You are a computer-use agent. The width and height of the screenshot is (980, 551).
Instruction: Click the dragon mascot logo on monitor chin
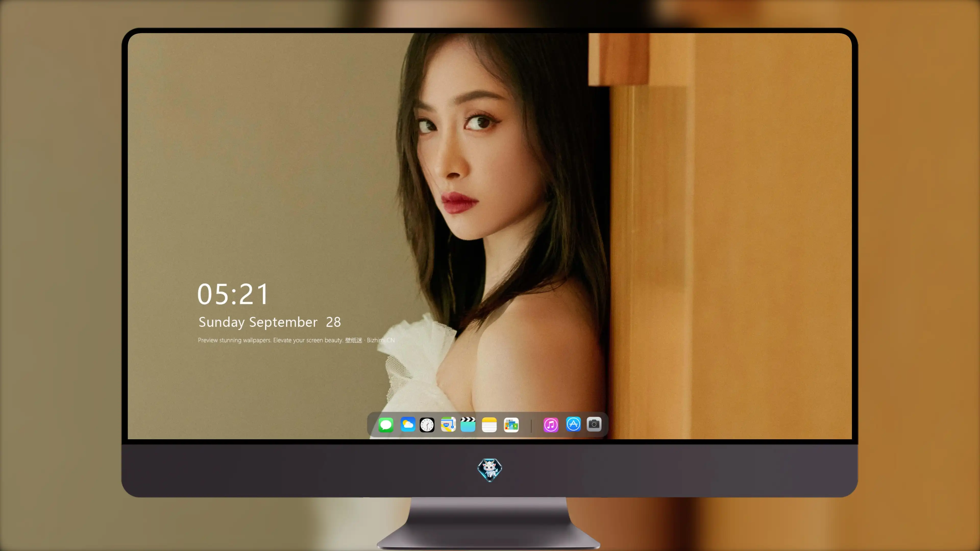point(490,470)
